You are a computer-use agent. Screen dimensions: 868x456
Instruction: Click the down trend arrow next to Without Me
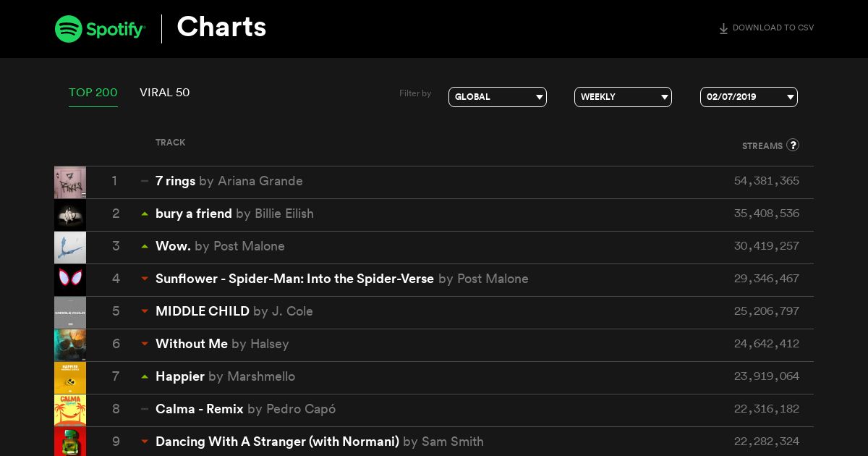tap(145, 344)
